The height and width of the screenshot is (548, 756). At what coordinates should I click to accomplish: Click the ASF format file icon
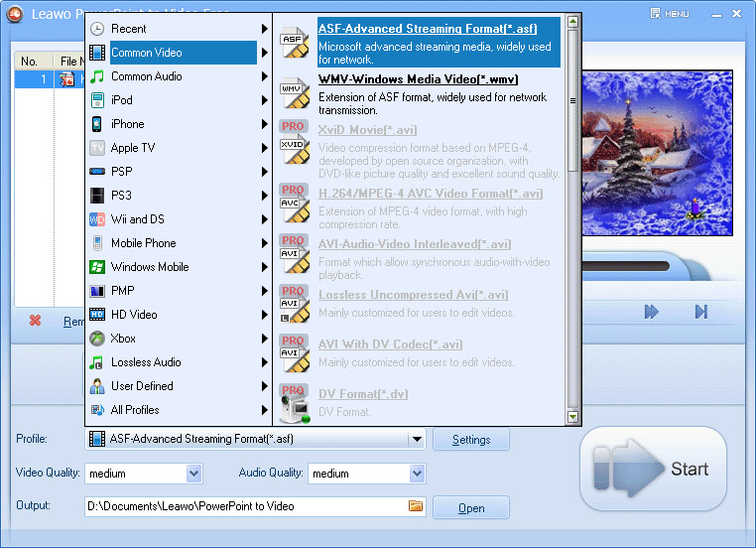tap(295, 43)
